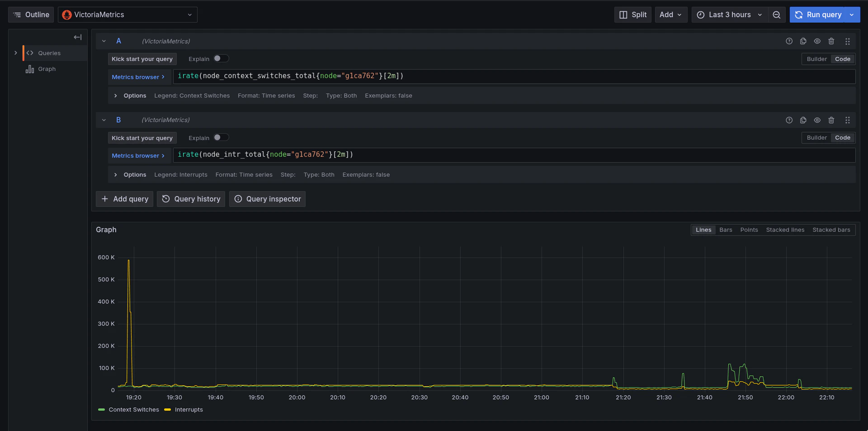Delete query B

pyautogui.click(x=831, y=120)
